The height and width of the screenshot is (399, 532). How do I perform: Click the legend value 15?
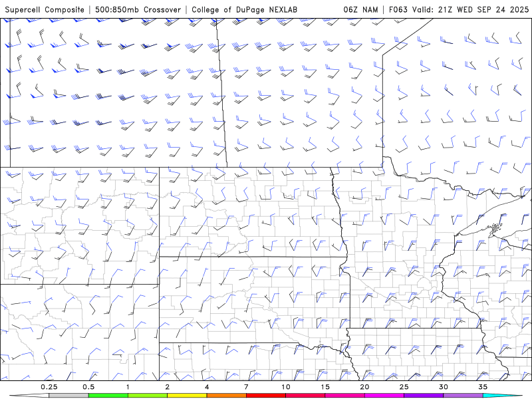pos(325,387)
